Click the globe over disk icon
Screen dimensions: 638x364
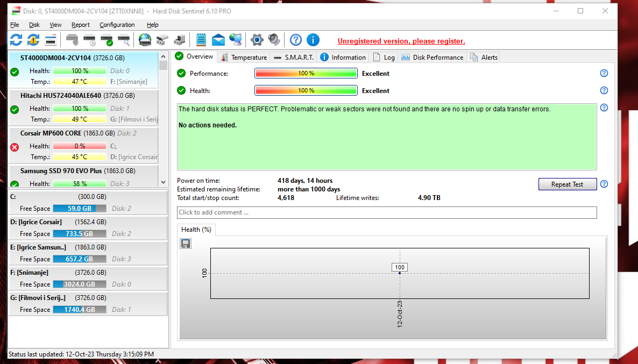145,40
